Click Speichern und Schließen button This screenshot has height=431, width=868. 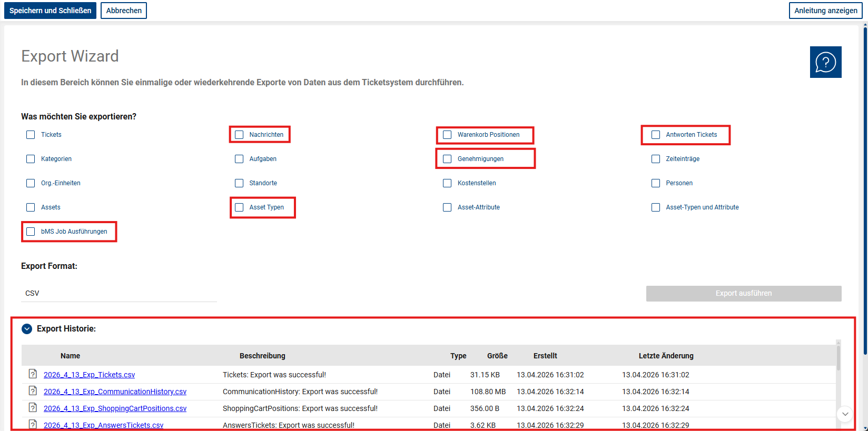coord(50,11)
